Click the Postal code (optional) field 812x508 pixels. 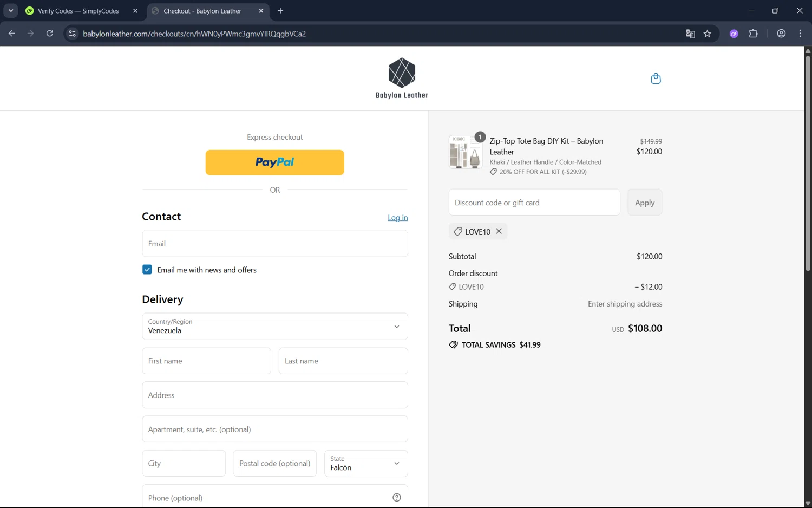pyautogui.click(x=275, y=464)
